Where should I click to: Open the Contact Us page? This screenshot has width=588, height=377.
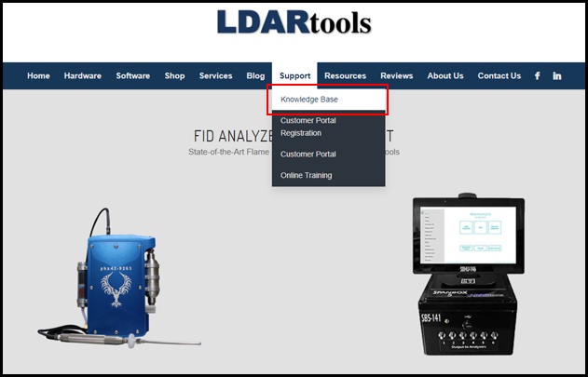499,76
